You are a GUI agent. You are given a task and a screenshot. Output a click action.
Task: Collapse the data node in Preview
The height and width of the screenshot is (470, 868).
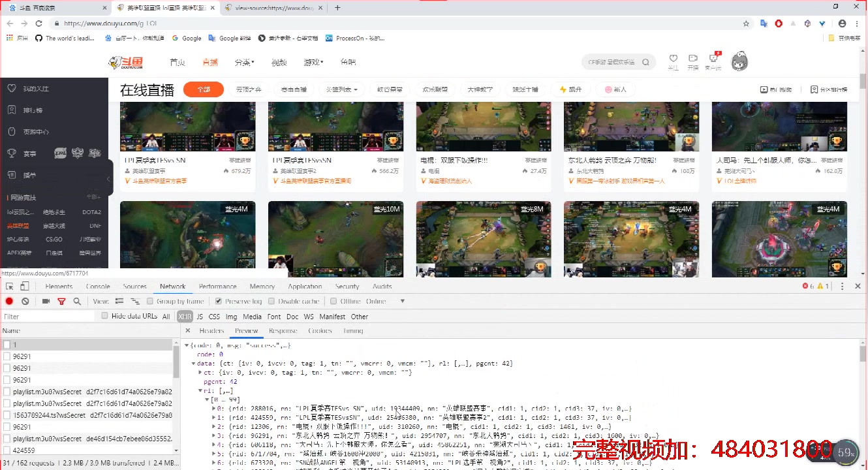(x=193, y=363)
